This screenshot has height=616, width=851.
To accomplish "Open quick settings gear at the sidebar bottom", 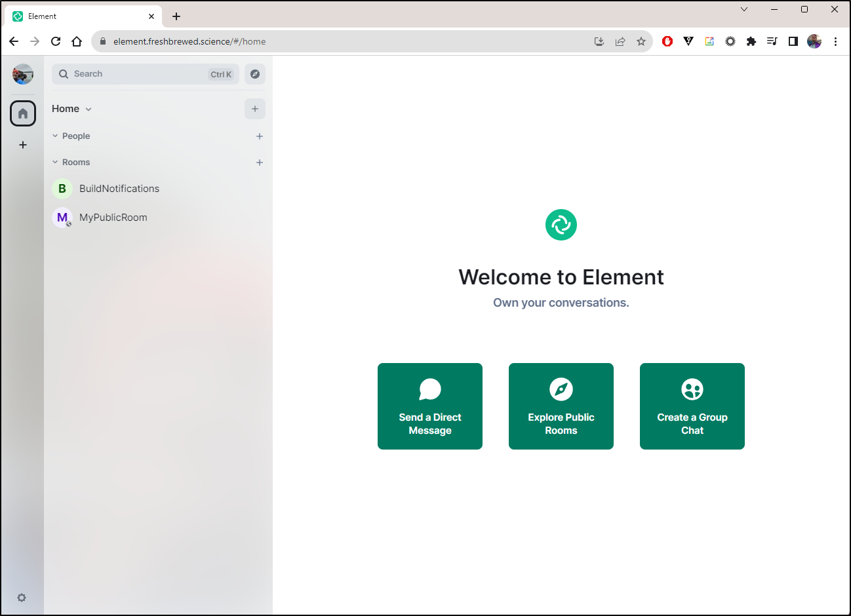I will pyautogui.click(x=22, y=598).
